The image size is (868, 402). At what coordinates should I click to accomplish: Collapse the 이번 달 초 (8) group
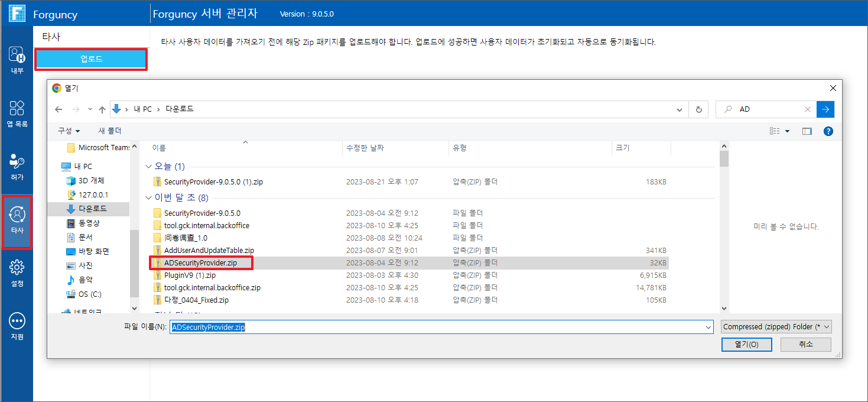pyautogui.click(x=148, y=198)
